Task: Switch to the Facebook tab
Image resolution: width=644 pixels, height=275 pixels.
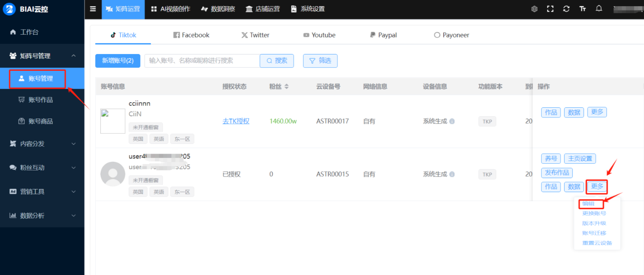Action: click(191, 35)
